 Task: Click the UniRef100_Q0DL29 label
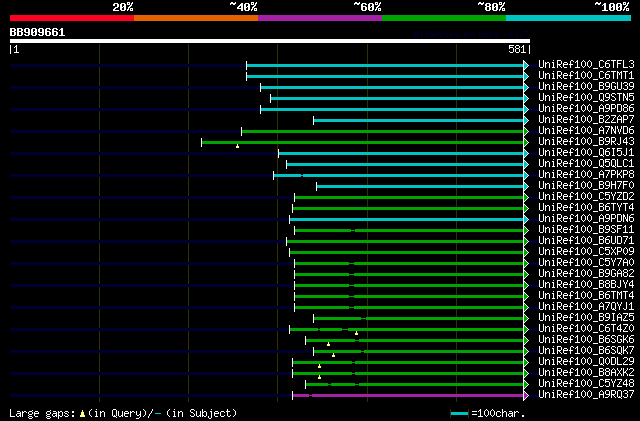(x=586, y=362)
